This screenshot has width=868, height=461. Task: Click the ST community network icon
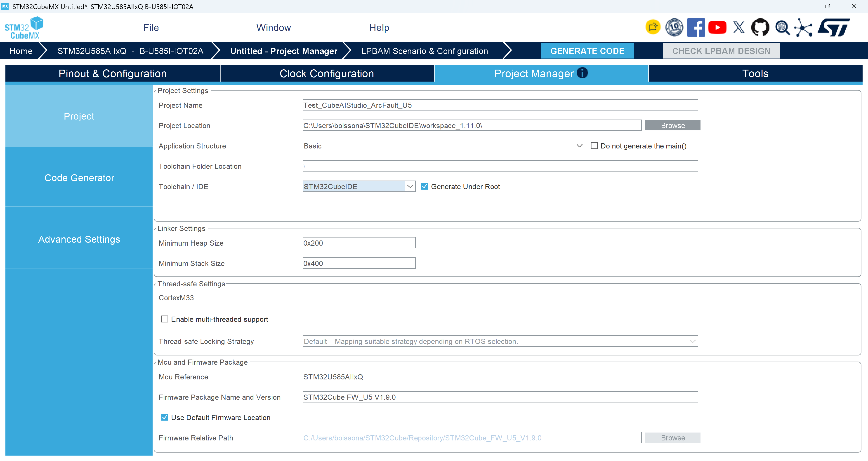pos(803,27)
